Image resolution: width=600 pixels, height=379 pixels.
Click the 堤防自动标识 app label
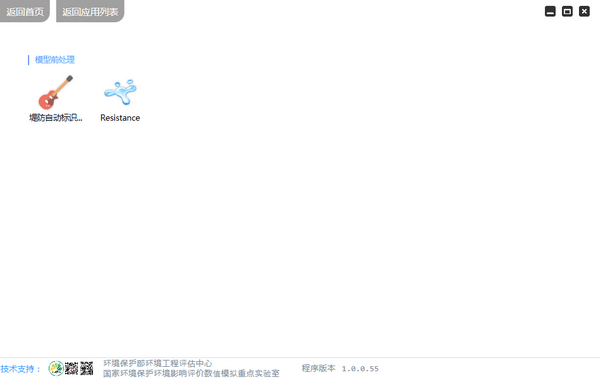click(56, 118)
